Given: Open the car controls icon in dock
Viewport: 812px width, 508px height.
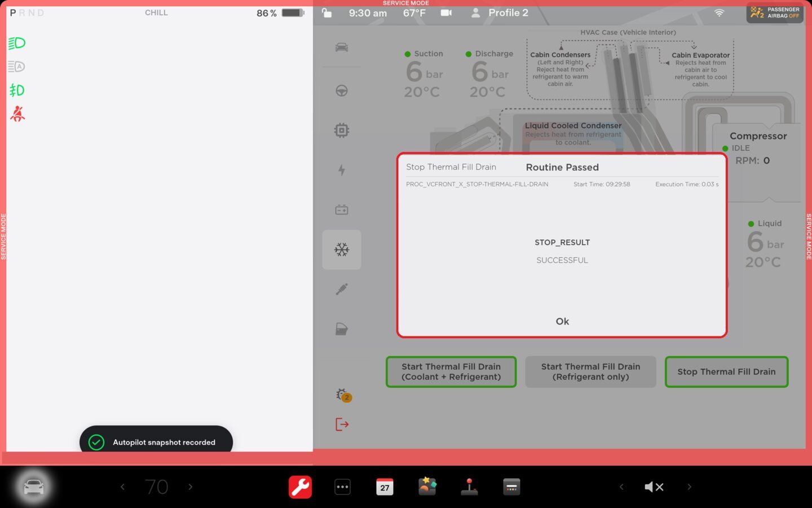Looking at the screenshot, I should [x=33, y=487].
